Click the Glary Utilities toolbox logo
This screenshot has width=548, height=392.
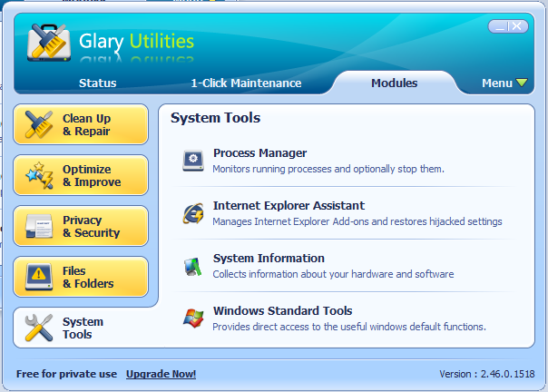49,43
